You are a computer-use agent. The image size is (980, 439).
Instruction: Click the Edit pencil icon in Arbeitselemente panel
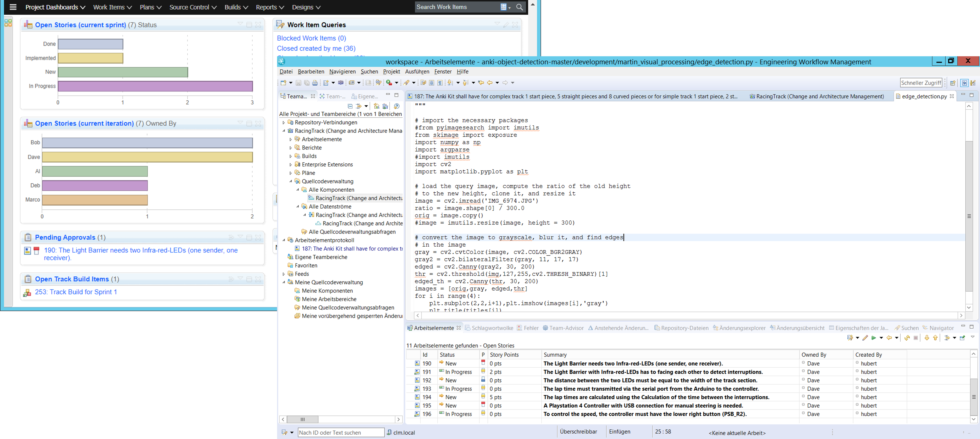pos(865,338)
